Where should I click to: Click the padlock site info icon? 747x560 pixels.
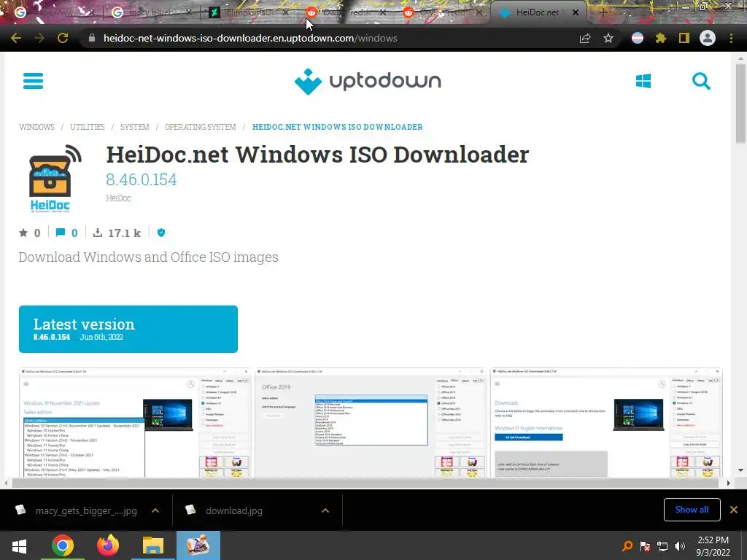tap(91, 38)
